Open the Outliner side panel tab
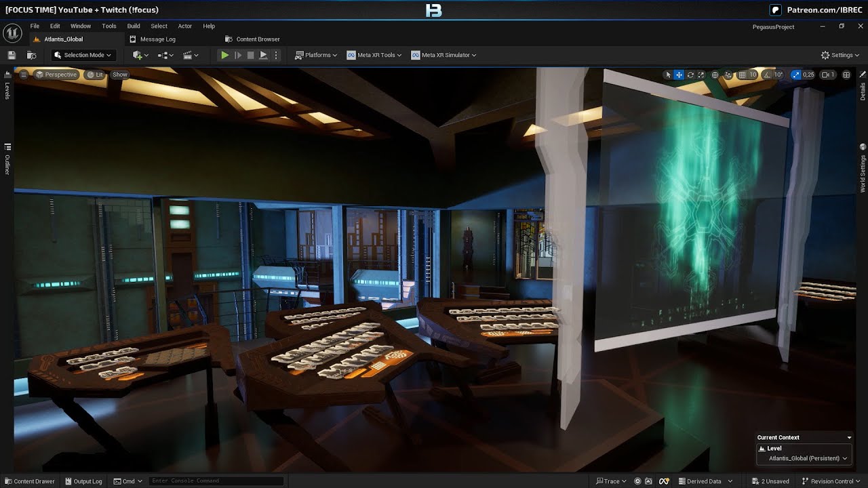 point(7,159)
